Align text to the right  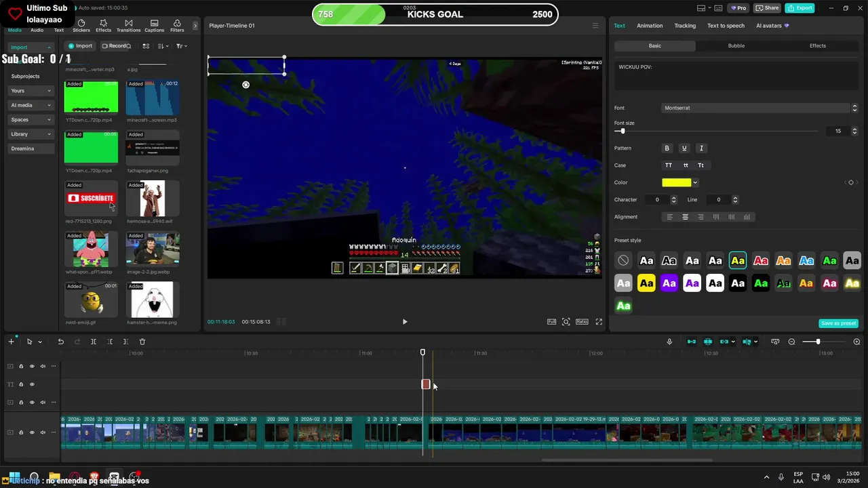(701, 217)
